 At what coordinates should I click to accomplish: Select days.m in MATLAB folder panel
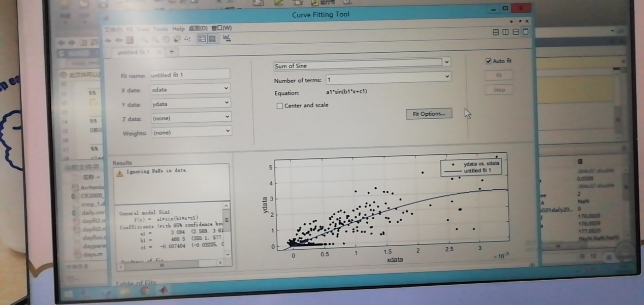tap(92, 254)
